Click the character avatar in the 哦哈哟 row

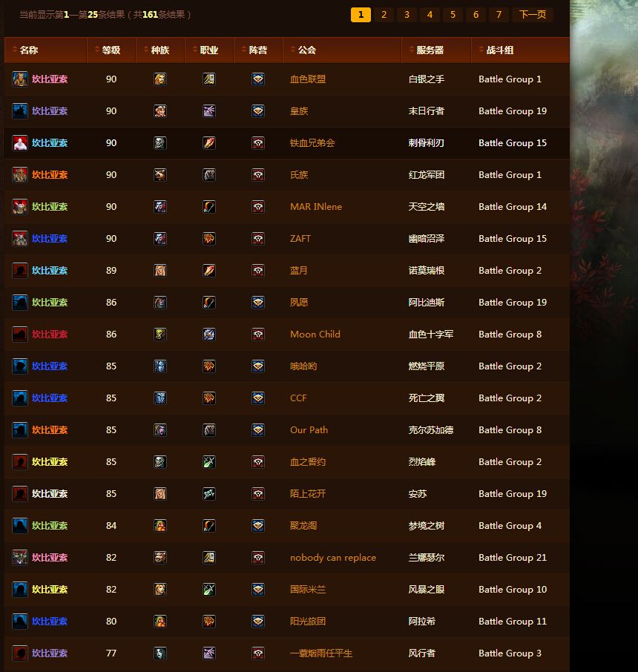click(20, 366)
